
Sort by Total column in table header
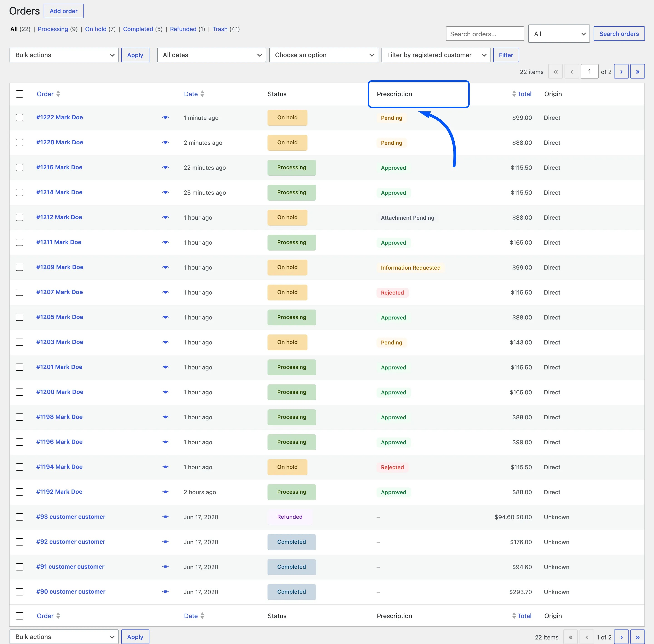point(522,94)
